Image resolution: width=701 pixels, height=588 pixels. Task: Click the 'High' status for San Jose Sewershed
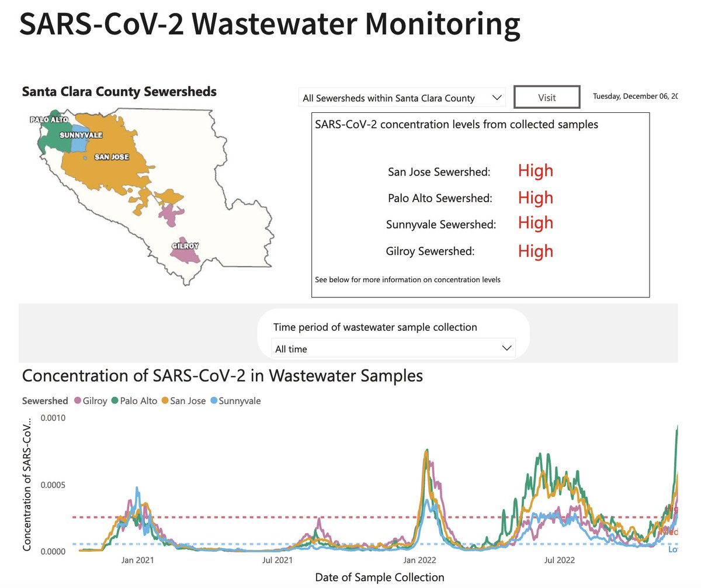click(x=535, y=171)
